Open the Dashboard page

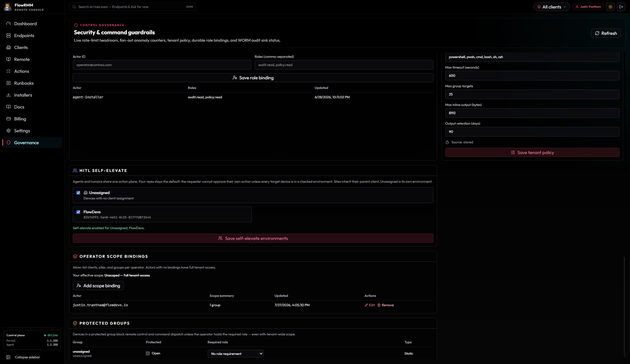click(x=32, y=24)
